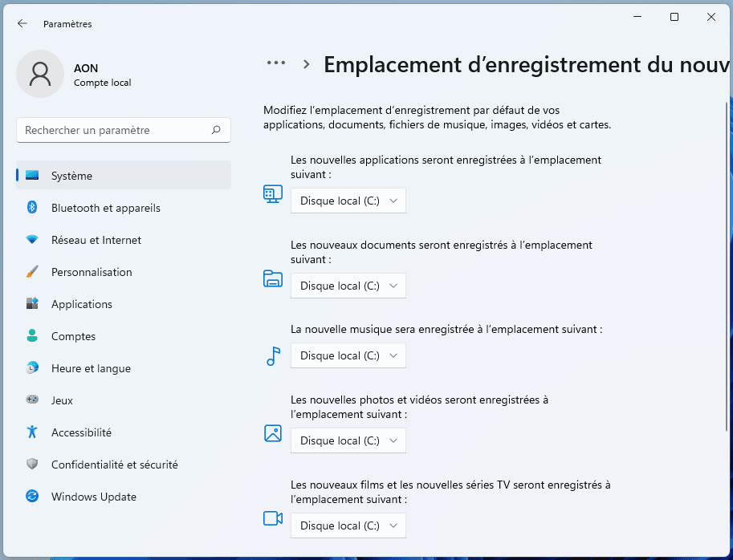This screenshot has height=560, width=733.
Task: Open the new applications save location dropdown
Action: [348, 201]
